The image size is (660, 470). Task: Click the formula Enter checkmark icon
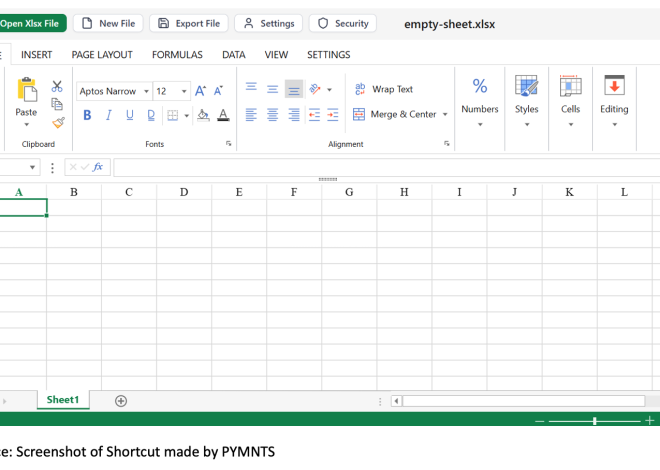coord(85,167)
